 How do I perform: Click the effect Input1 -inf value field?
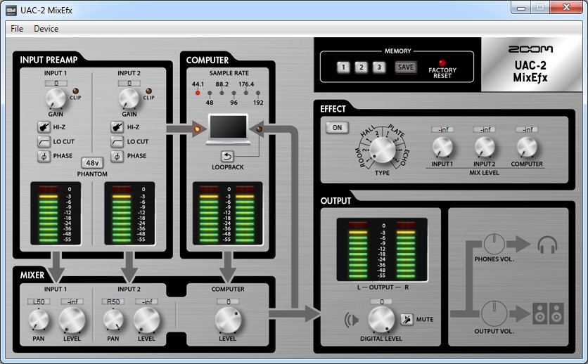(x=442, y=129)
